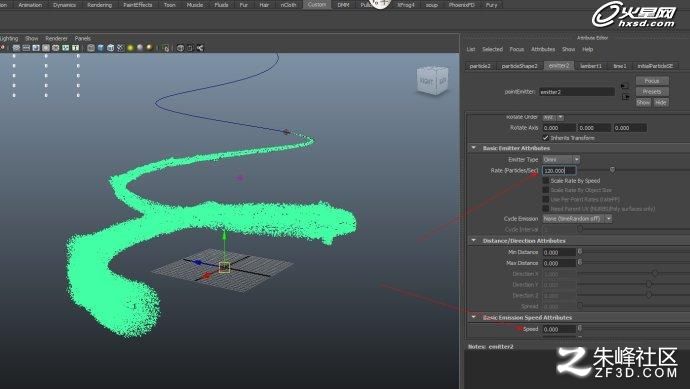Open Attribute Editor's Attributes menu
Image resolution: width=690 pixels, height=389 pixels.
(543, 49)
